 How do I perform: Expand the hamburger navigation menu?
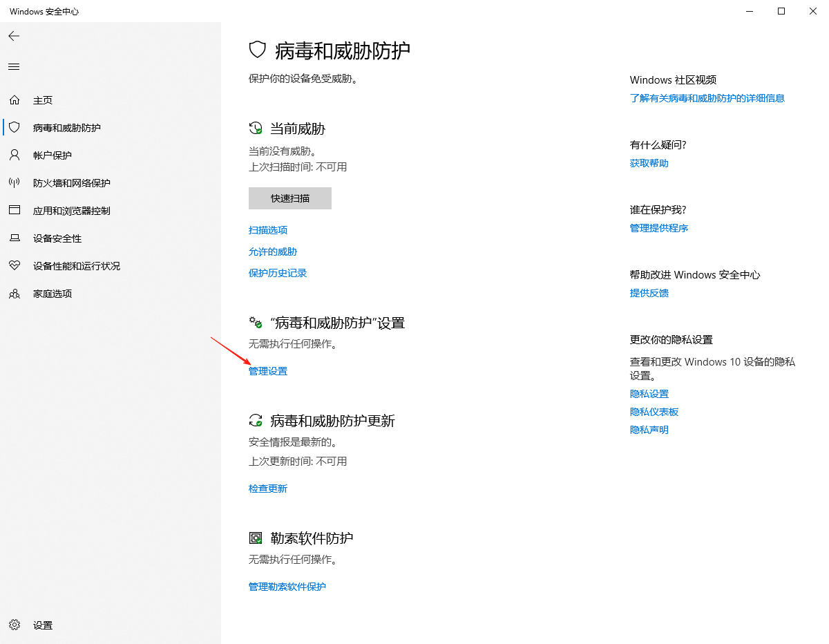[x=14, y=67]
